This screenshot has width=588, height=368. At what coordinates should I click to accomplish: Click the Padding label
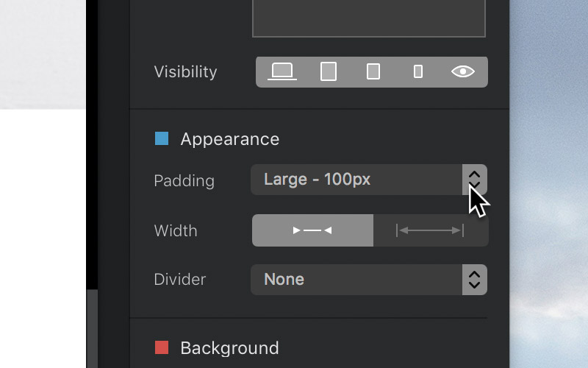click(184, 181)
